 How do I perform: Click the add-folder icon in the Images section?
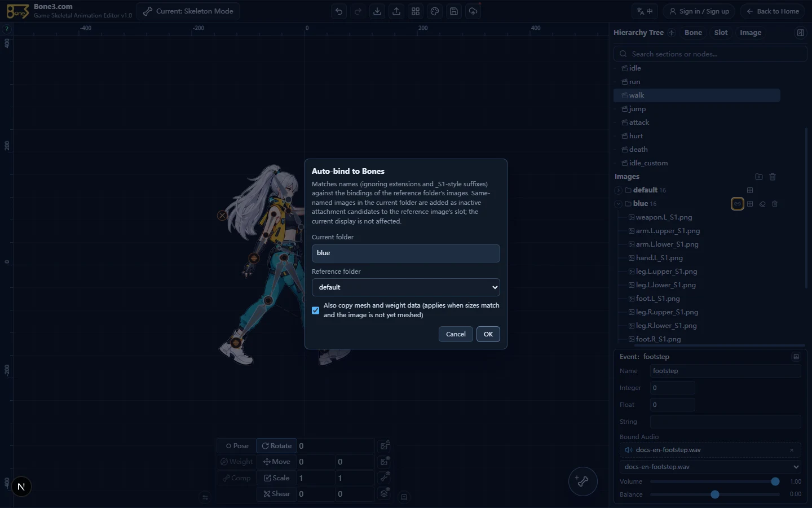[759, 177]
